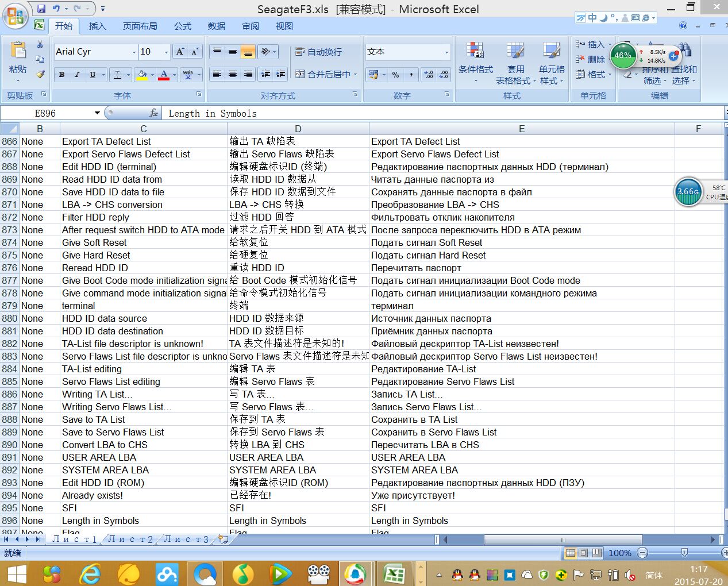Image resolution: width=728 pixels, height=586 pixels.
Task: Click the Paste clipboard icon
Action: pyautogui.click(x=18, y=51)
